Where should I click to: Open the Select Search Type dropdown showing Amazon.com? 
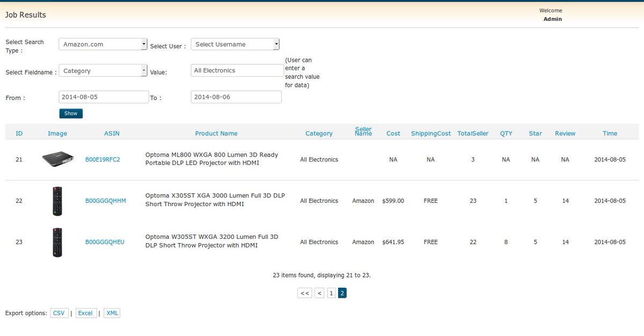tap(103, 44)
